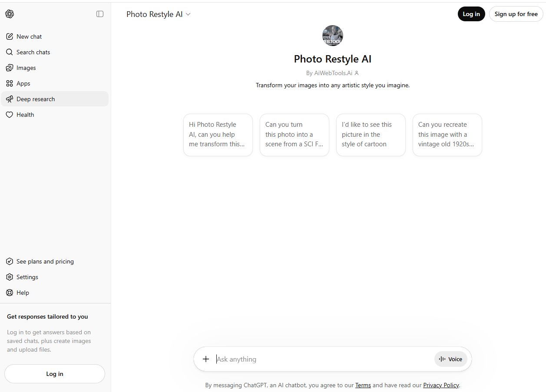This screenshot has height=392, width=546.
Task: Toggle the sidebar collapse control
Action: tap(100, 14)
